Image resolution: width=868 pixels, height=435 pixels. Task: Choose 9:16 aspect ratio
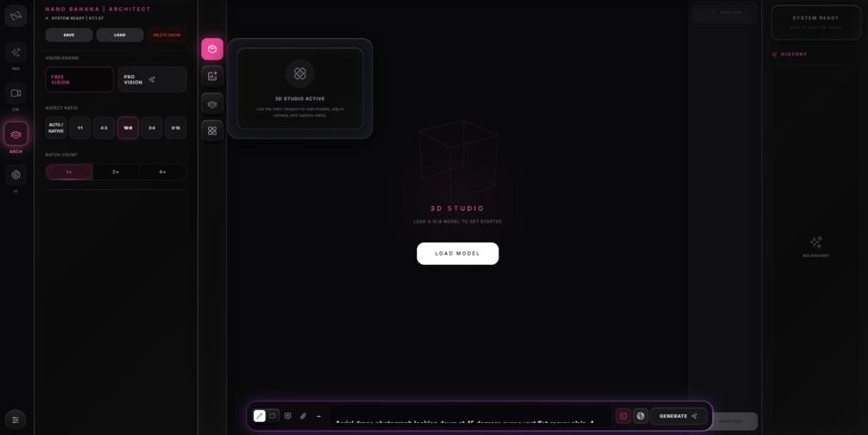pyautogui.click(x=175, y=128)
